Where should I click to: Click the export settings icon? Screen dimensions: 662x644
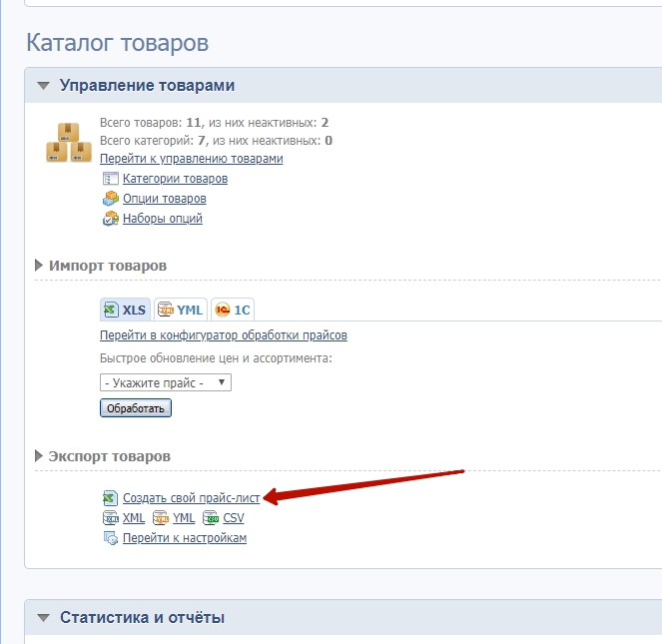(111, 538)
